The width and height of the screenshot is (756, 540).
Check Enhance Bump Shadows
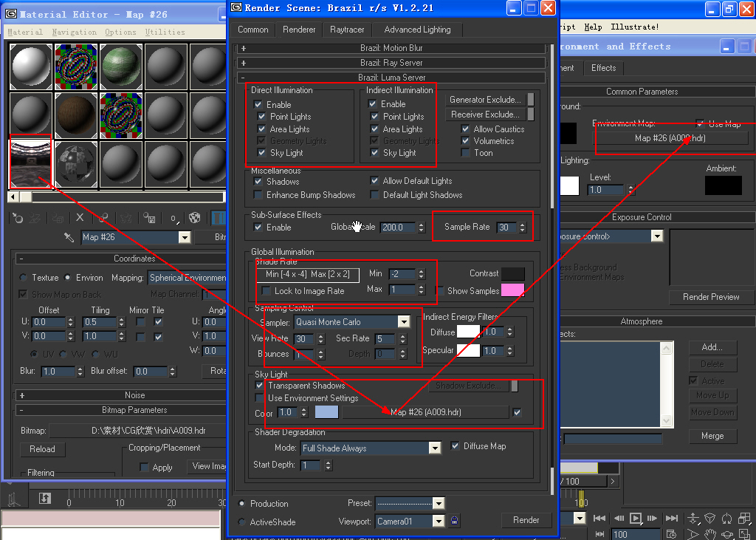coord(258,194)
